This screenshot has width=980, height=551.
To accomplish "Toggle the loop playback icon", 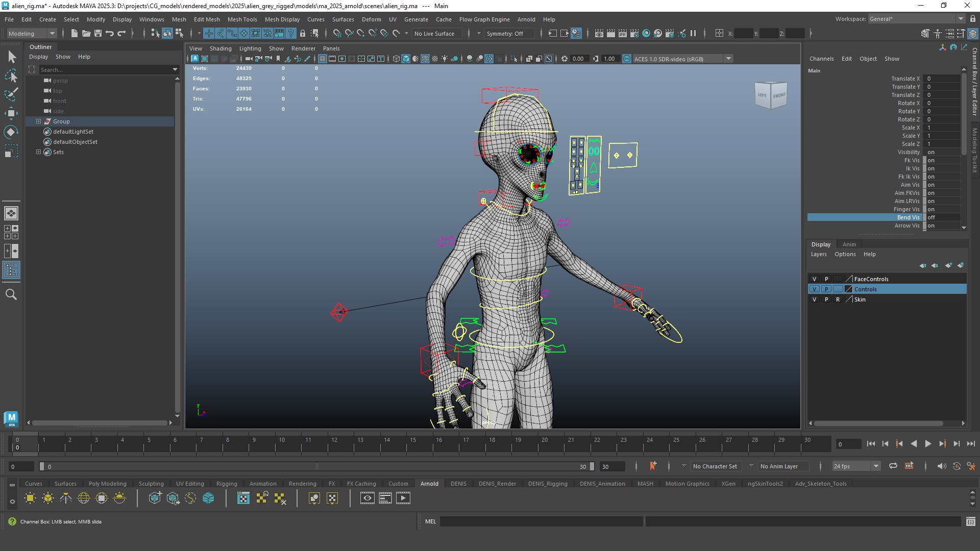I will pyautogui.click(x=893, y=466).
